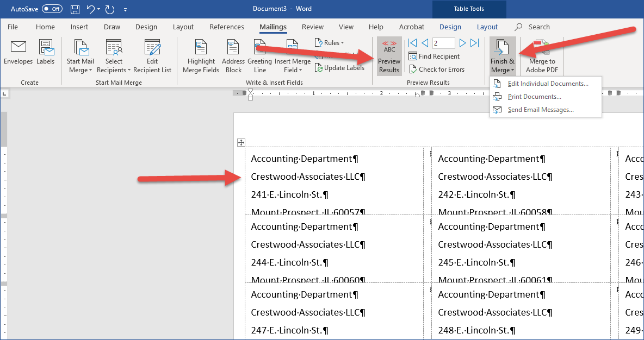
Task: Choose Print Documents
Action: tap(546, 97)
